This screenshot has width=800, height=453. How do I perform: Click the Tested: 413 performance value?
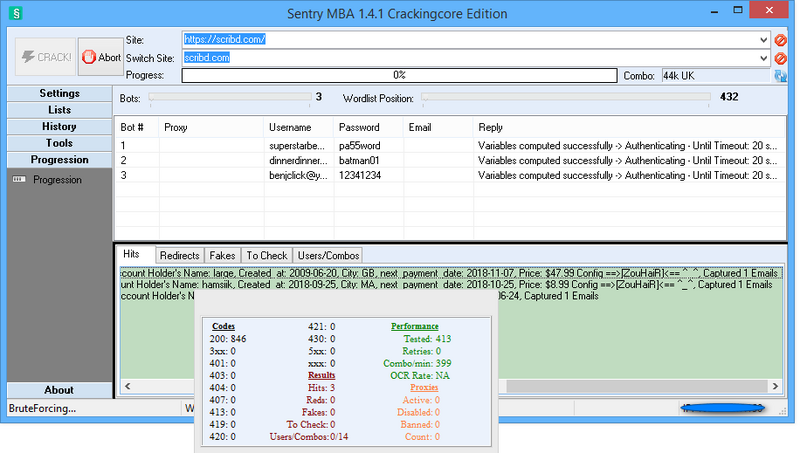point(427,339)
